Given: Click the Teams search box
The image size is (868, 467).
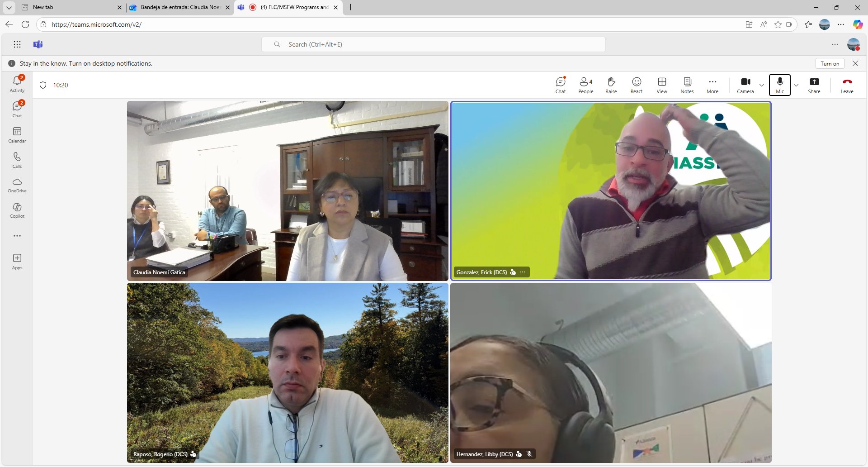Looking at the screenshot, I should pos(433,44).
